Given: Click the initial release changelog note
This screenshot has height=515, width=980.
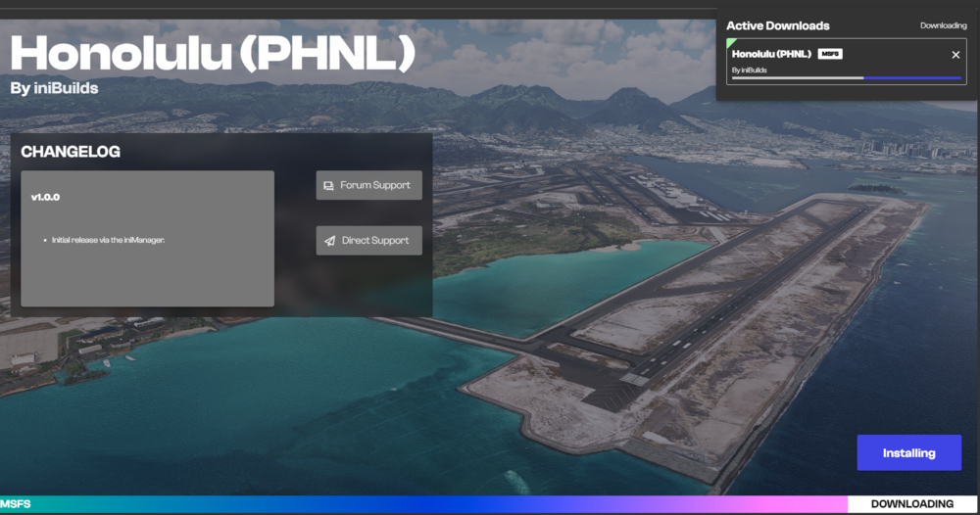Looking at the screenshot, I should point(108,239).
